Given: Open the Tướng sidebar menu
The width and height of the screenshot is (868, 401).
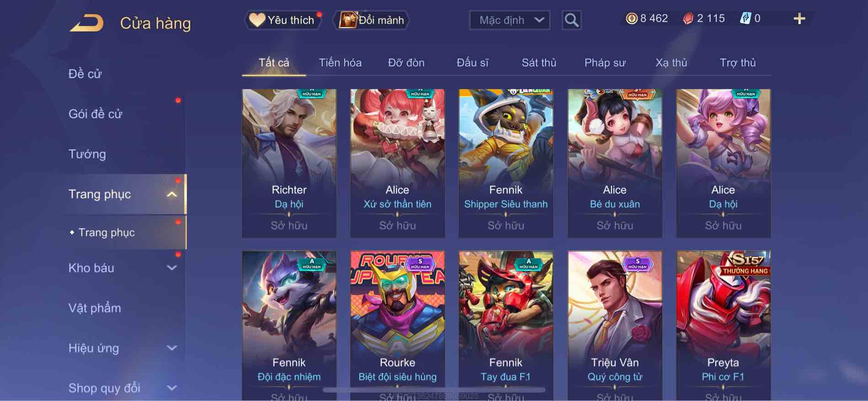Looking at the screenshot, I should (87, 154).
